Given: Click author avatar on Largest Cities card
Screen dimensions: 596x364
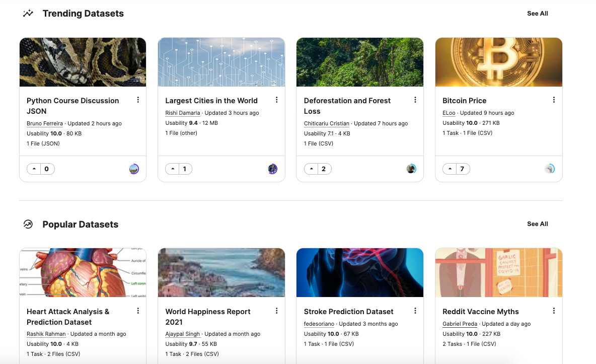Looking at the screenshot, I should tap(272, 169).
